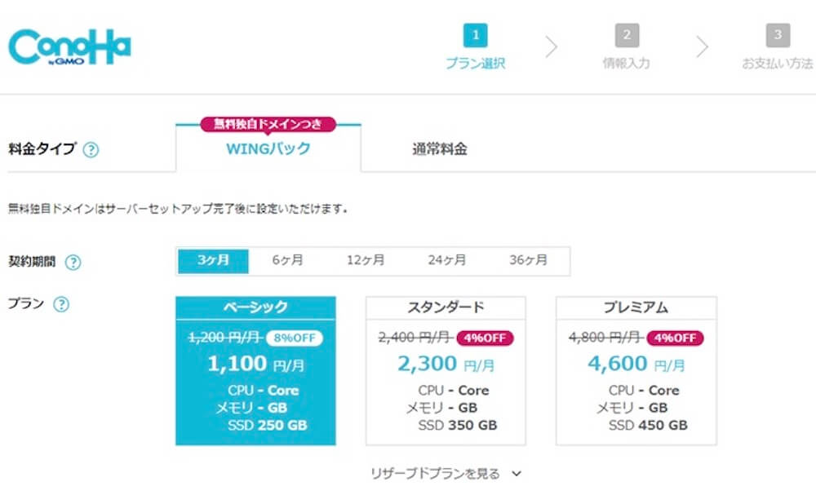Click the ConoHa by GMO logo
Viewport: 816px width, 504px height.
tap(69, 49)
